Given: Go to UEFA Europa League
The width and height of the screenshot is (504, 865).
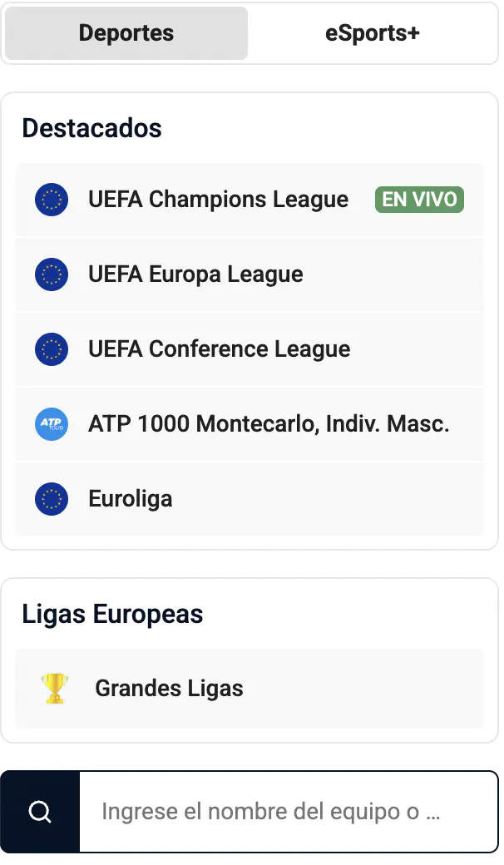Looking at the screenshot, I should (195, 274).
